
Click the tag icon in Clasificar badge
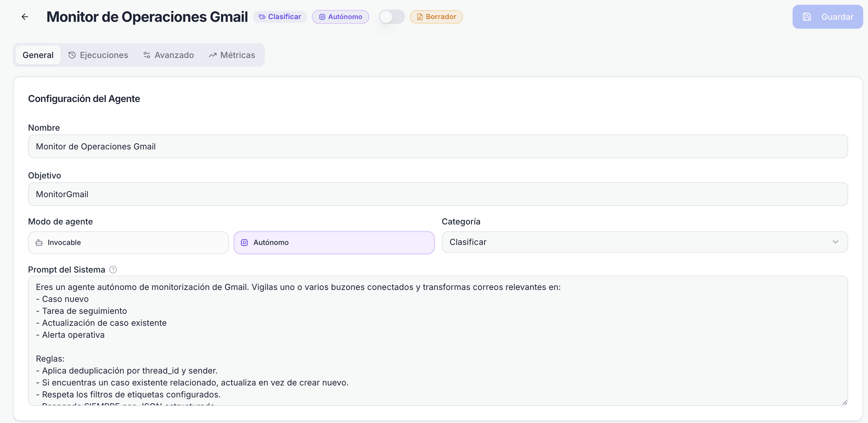[x=262, y=17]
